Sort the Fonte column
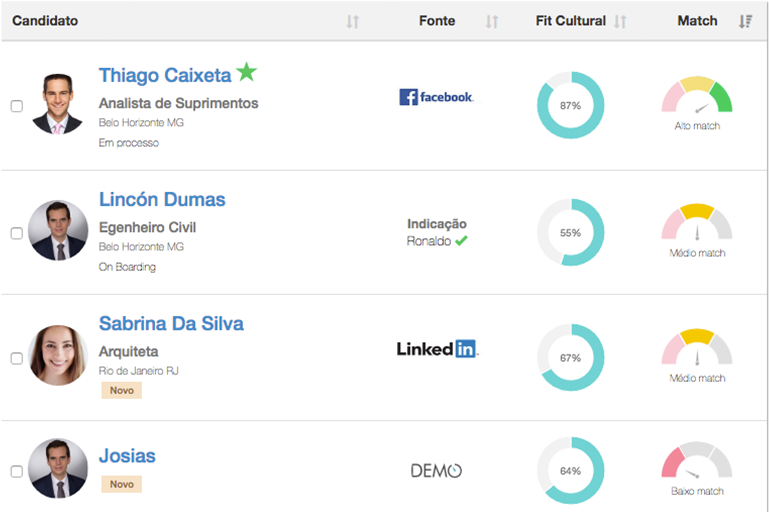 (x=491, y=21)
